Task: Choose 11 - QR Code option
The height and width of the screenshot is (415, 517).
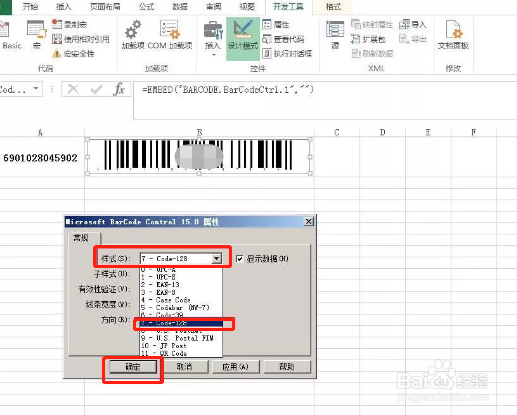Action: 181,353
